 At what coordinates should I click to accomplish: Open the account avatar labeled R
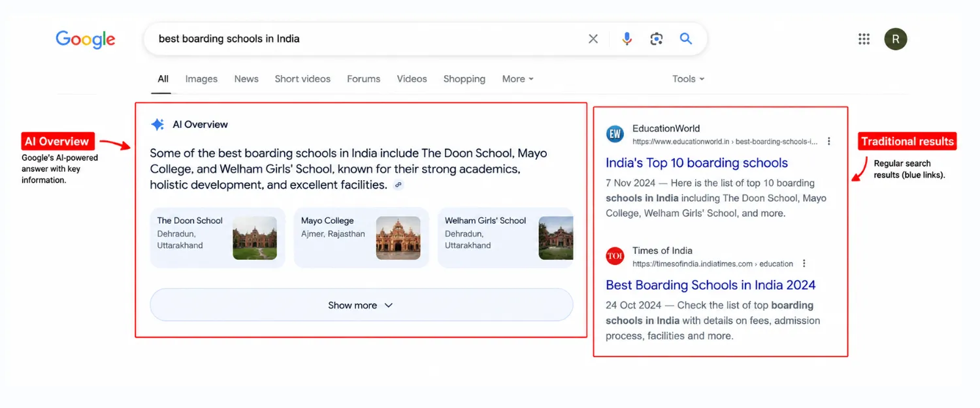(x=896, y=39)
